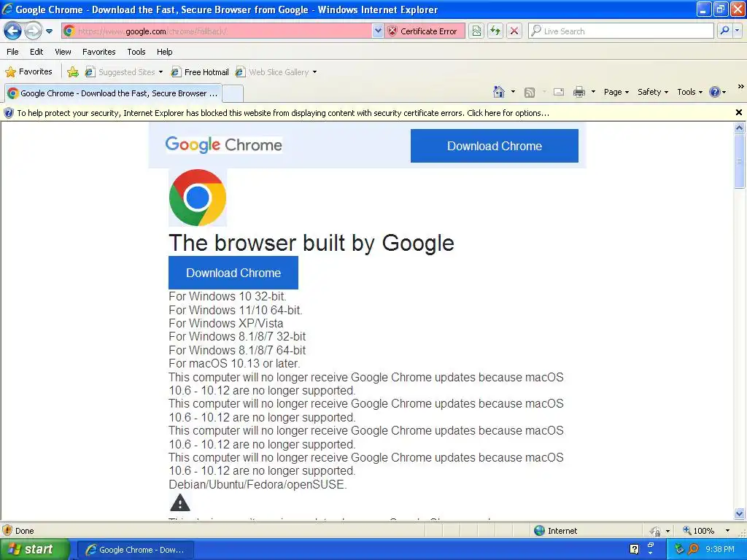747x560 pixels.
Task: Click the taskbar help question icon
Action: (634, 550)
